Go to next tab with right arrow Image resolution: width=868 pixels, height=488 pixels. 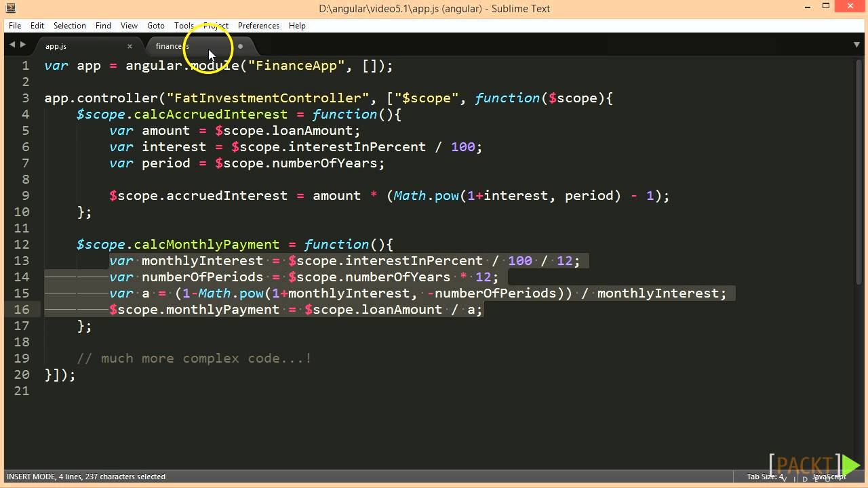[23, 45]
